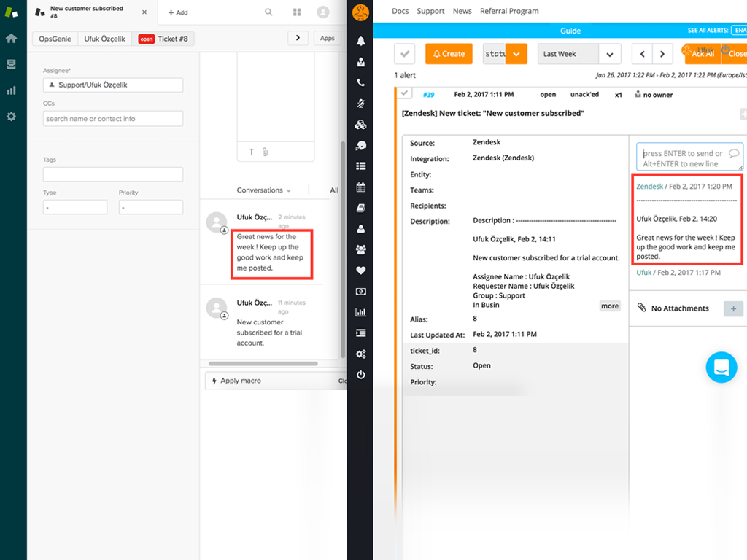The height and width of the screenshot is (560, 747).
Task: Expand the Conversations filter dropdown
Action: click(263, 190)
